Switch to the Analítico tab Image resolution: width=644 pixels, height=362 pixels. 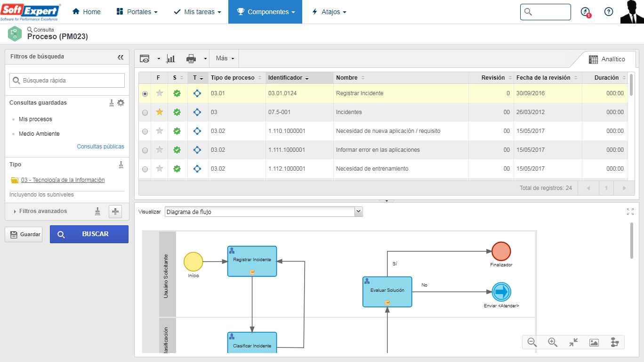tap(607, 59)
